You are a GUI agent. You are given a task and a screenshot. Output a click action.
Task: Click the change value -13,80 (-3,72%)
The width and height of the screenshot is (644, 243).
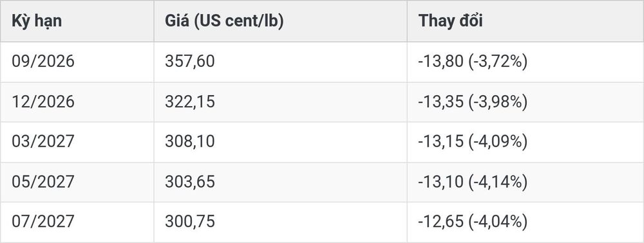click(x=473, y=62)
